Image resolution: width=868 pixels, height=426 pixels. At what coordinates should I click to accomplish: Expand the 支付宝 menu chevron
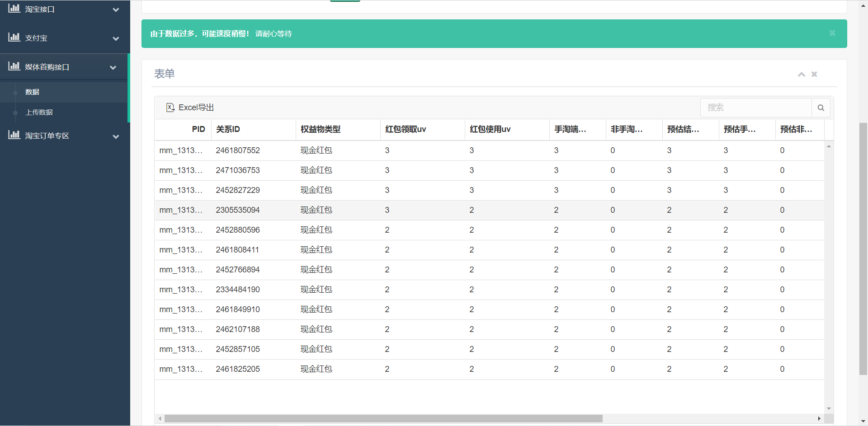point(116,38)
